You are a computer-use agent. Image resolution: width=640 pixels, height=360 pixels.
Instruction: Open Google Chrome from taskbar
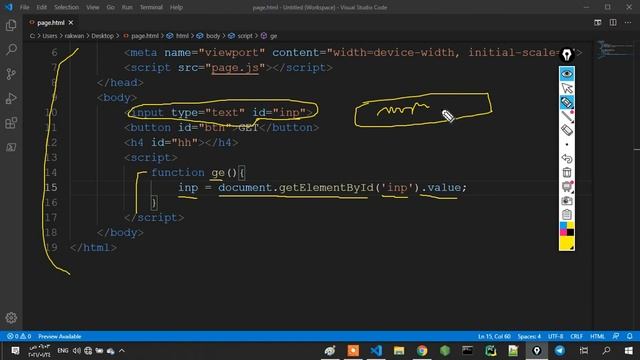[422, 351]
